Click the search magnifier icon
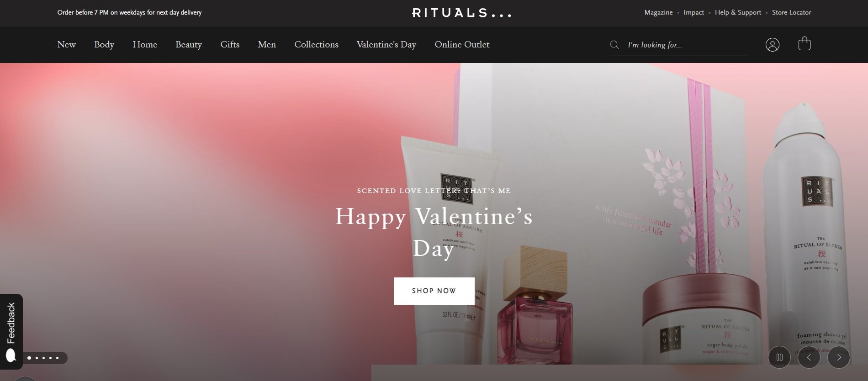Image resolution: width=868 pixels, height=381 pixels. pos(614,45)
